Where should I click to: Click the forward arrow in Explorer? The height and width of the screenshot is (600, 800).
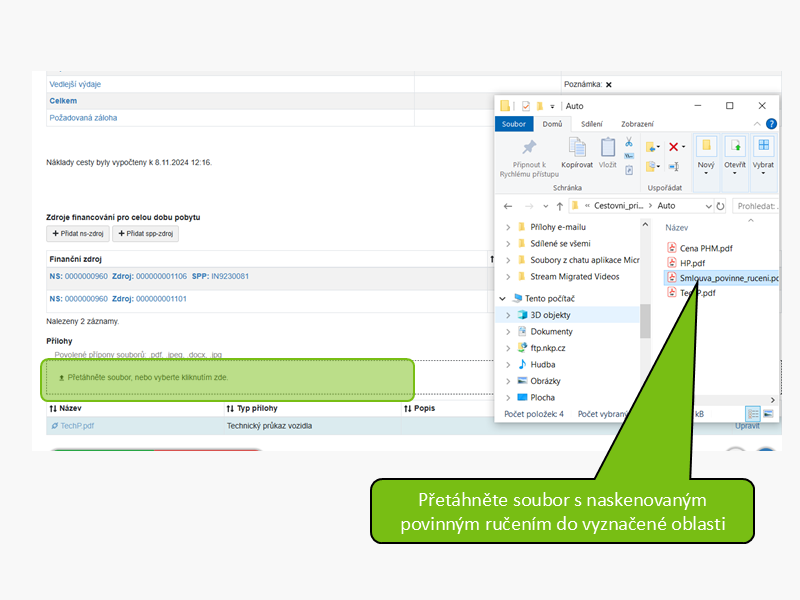pyautogui.click(x=529, y=206)
